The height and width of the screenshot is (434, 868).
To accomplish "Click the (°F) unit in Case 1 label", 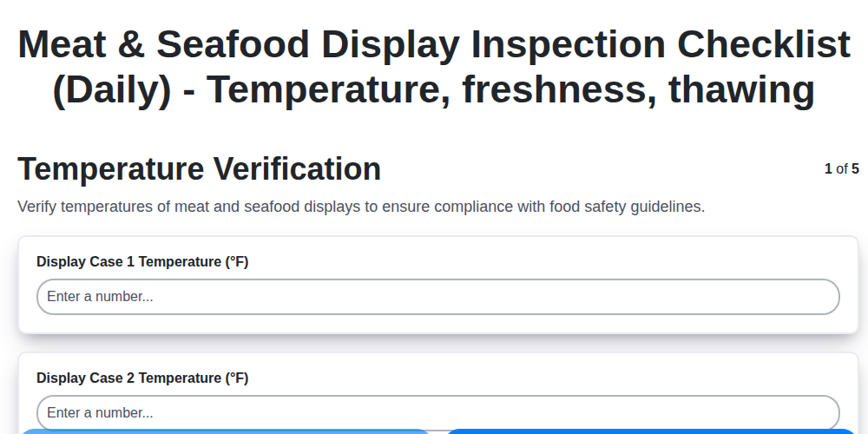I will (x=237, y=262).
